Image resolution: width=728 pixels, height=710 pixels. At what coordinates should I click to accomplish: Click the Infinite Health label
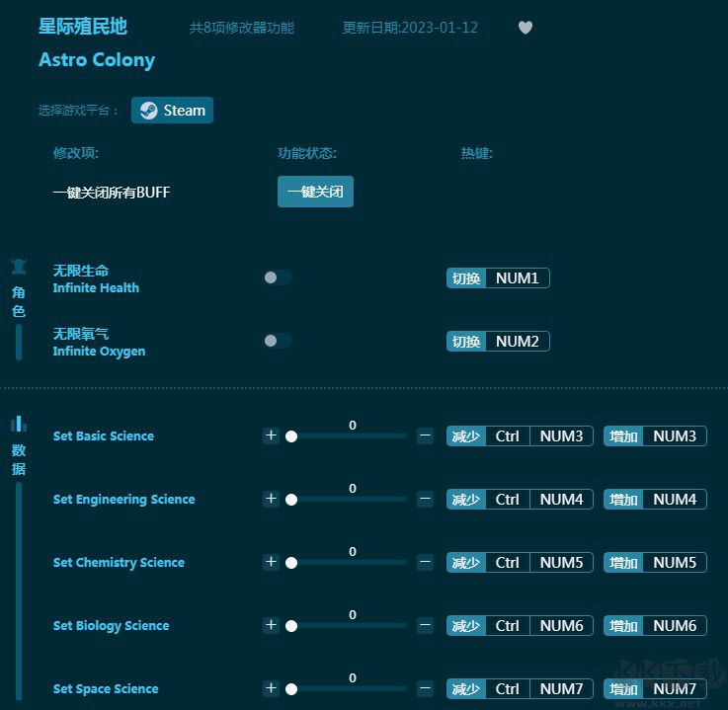pyautogui.click(x=96, y=287)
